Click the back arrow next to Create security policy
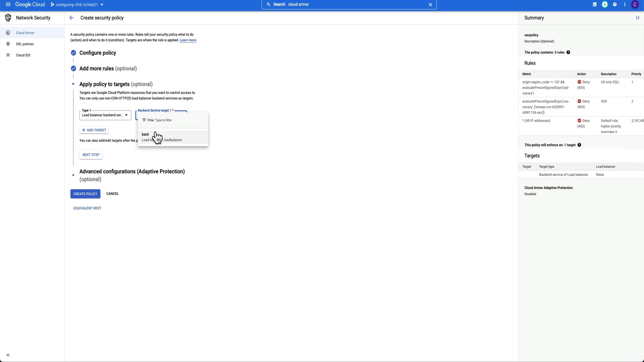Screen dimensions: 644x362 click(71, 18)
